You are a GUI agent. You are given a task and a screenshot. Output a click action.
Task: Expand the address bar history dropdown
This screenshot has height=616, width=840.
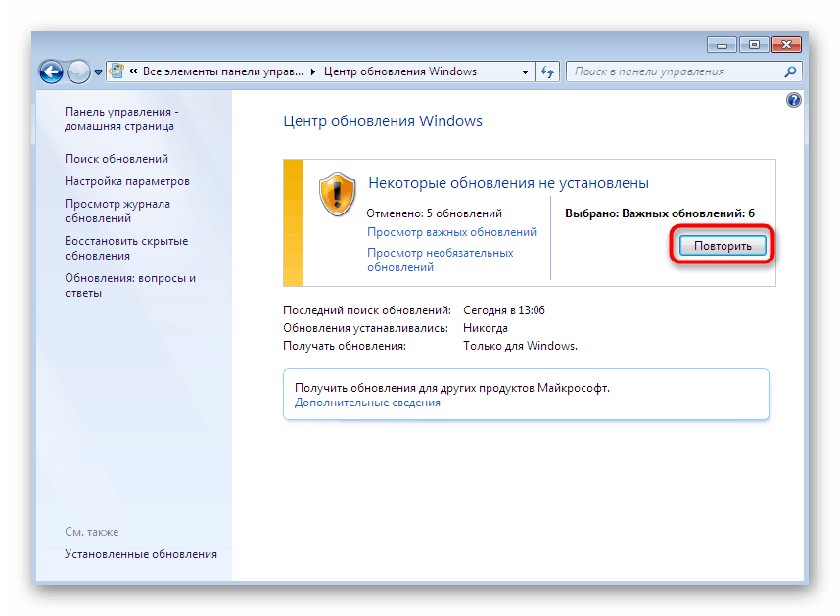[525, 71]
